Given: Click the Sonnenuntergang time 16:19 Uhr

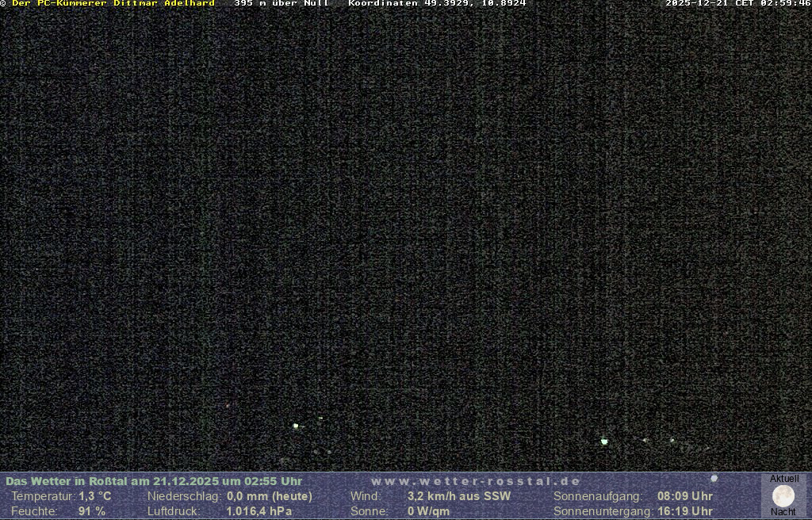Looking at the screenshot, I should [684, 511].
